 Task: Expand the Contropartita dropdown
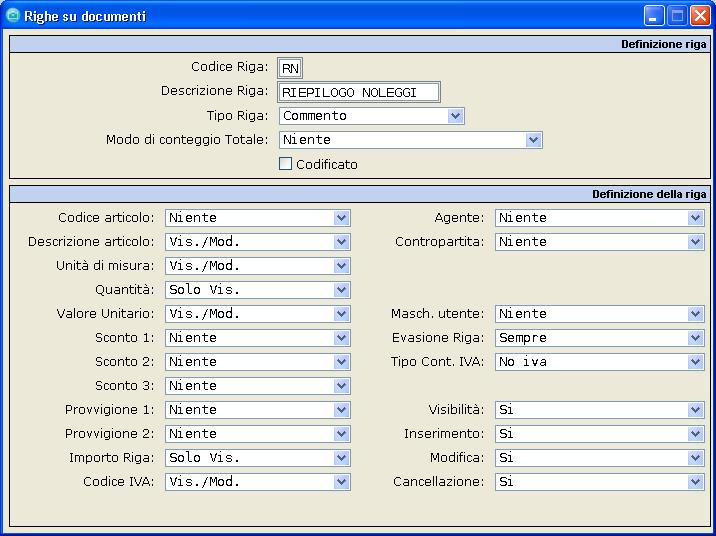click(x=696, y=242)
